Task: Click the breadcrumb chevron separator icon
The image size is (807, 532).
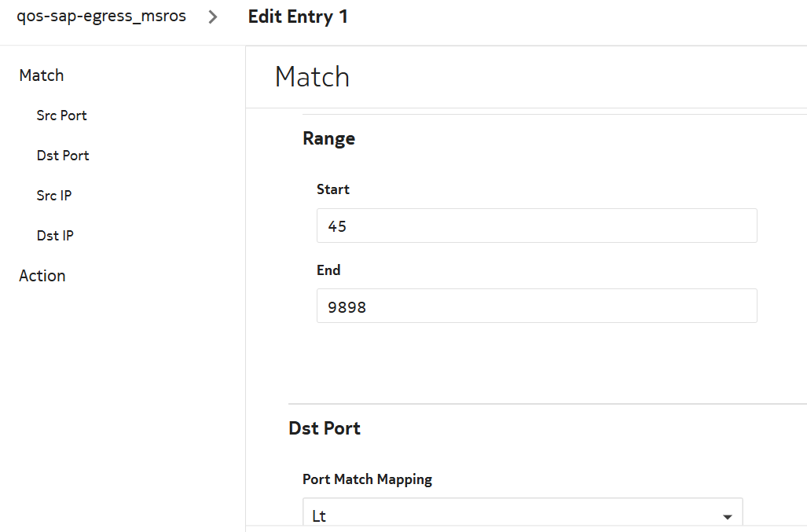Action: [212, 17]
